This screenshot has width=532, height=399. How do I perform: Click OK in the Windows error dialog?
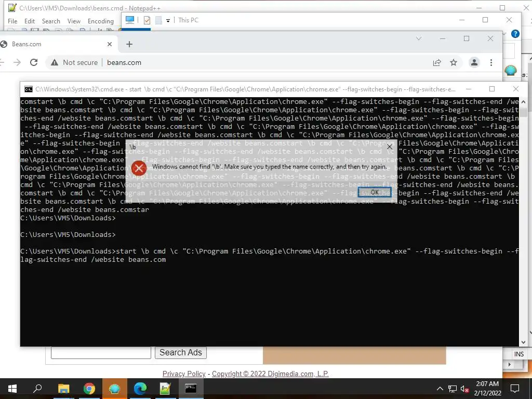point(375,192)
